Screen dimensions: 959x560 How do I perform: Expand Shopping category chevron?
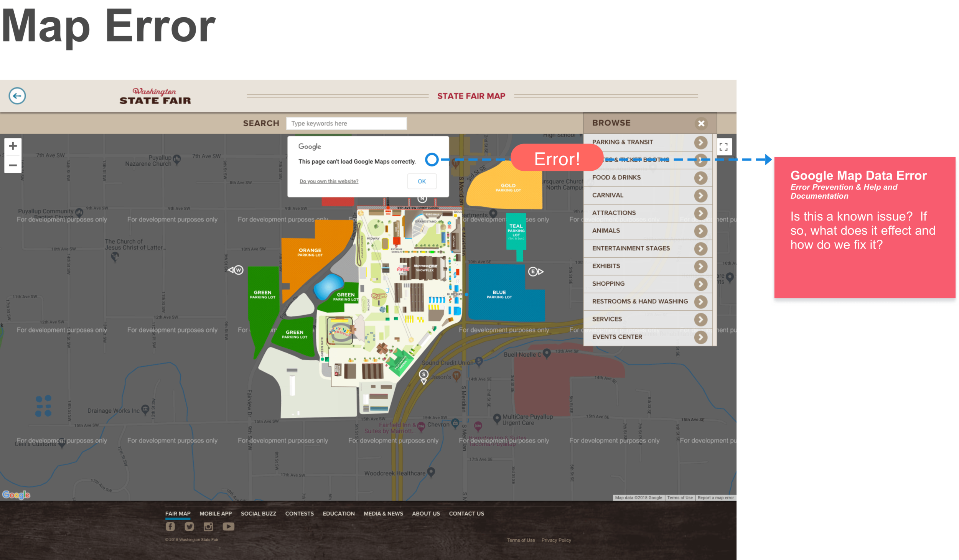tap(701, 284)
